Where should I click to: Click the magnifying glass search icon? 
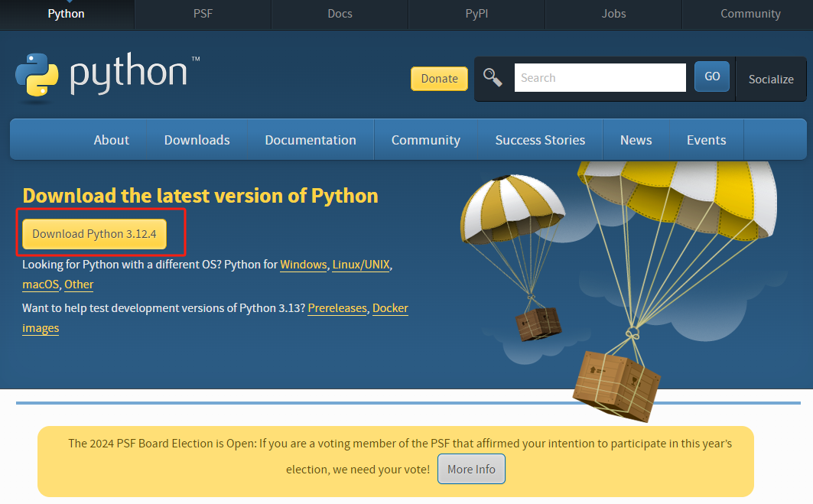tap(493, 78)
